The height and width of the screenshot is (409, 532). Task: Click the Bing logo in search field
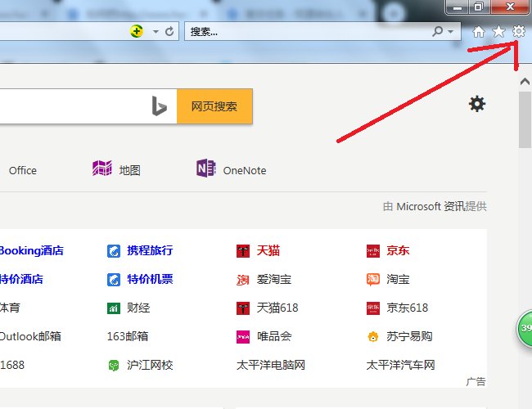tap(159, 106)
